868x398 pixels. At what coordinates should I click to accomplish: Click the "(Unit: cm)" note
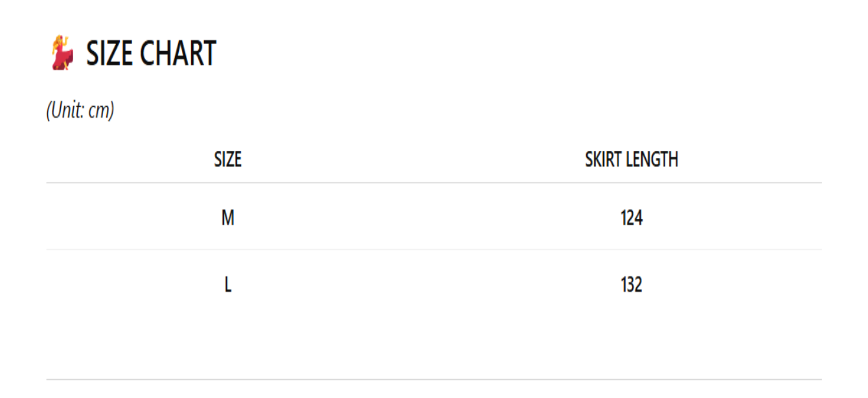[x=80, y=111]
